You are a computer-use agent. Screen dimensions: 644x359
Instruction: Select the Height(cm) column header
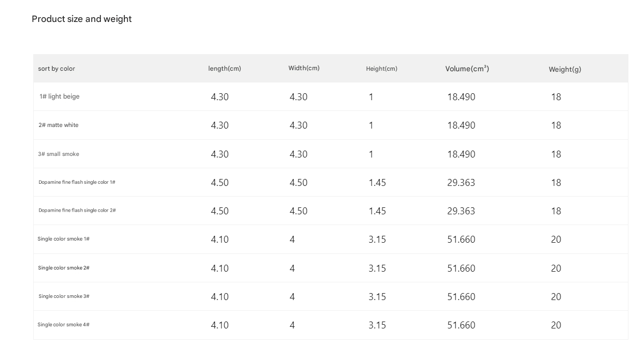tap(382, 69)
